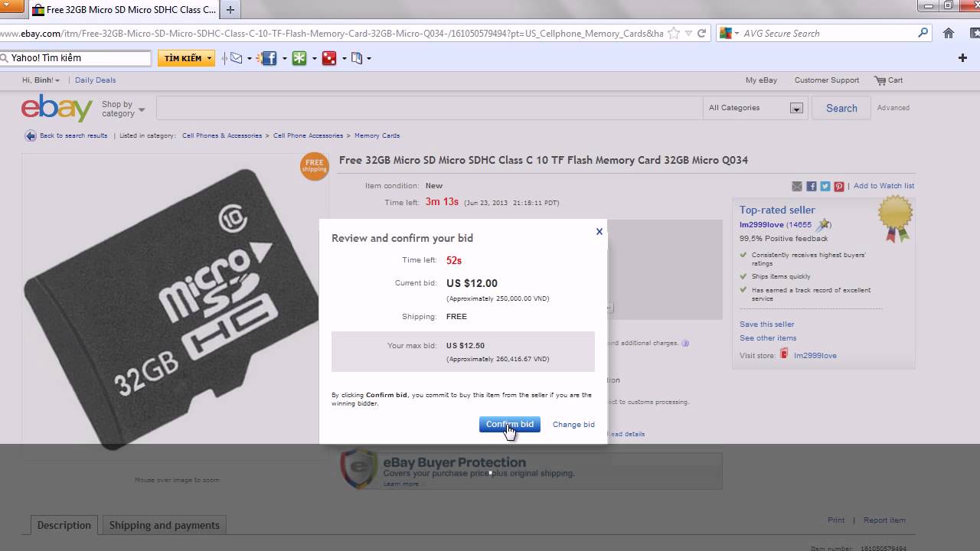This screenshot has height=551, width=980.
Task: Share the item on Pinterest icon
Action: (x=839, y=186)
